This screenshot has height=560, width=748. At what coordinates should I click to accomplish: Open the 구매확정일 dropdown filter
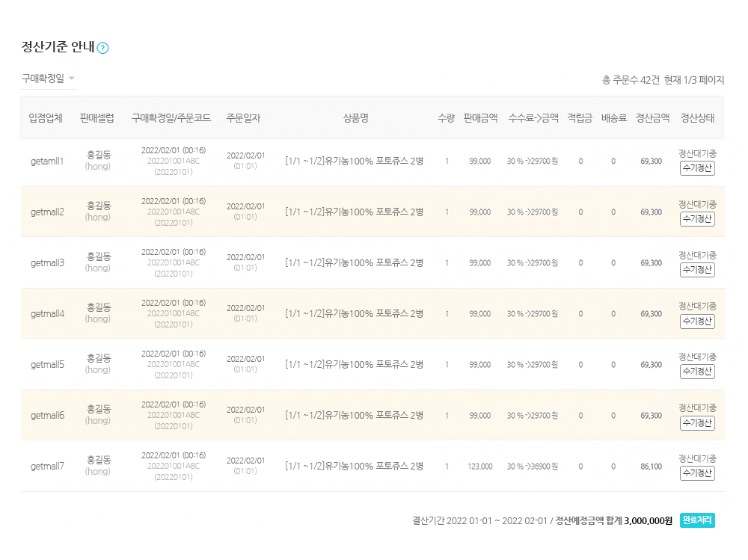(x=49, y=79)
